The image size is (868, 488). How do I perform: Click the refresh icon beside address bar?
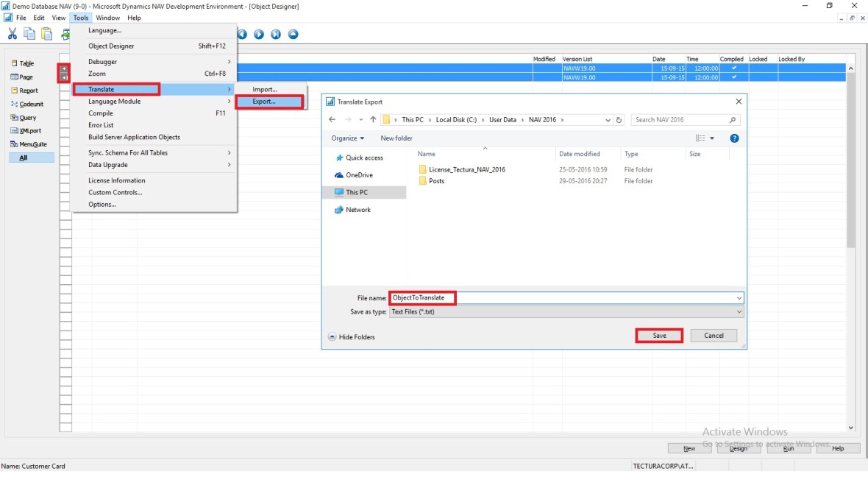[619, 120]
